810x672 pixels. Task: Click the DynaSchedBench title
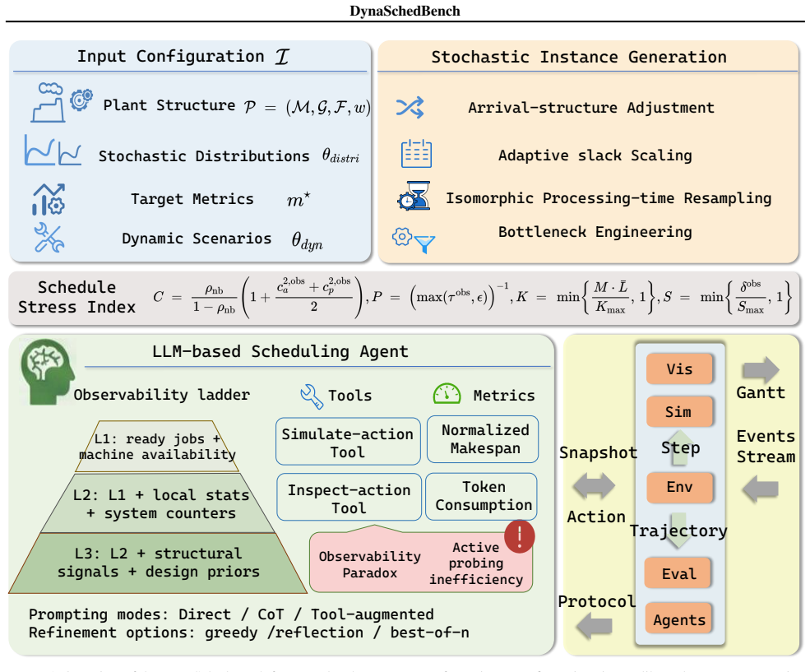tap(405, 11)
